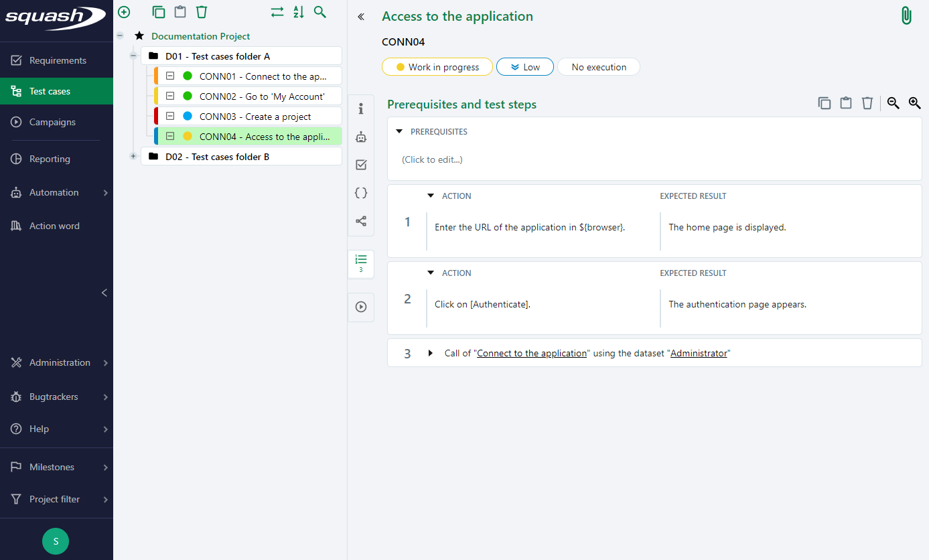The height and width of the screenshot is (560, 929).
Task: Open attachments via the paperclip icon
Action: click(906, 16)
